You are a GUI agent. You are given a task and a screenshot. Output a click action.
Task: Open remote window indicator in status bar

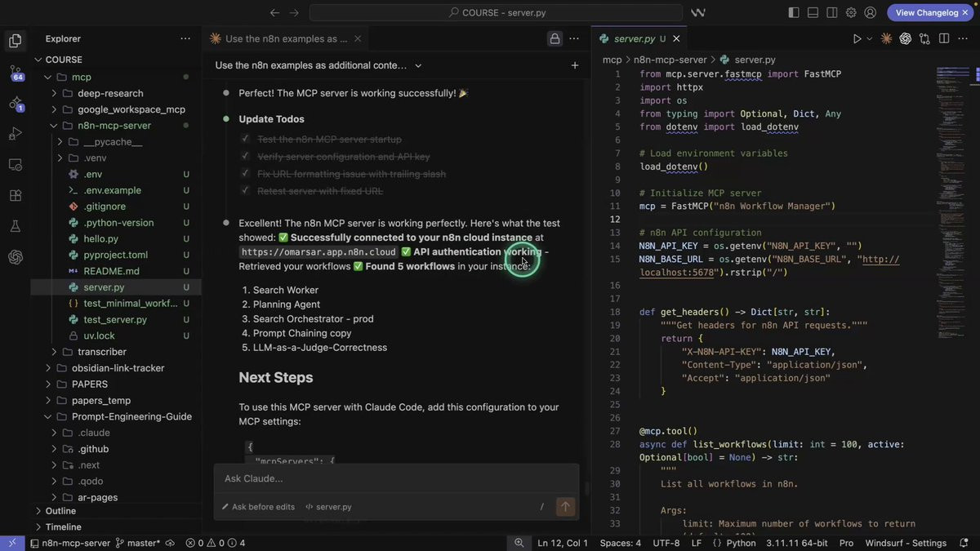(x=12, y=543)
